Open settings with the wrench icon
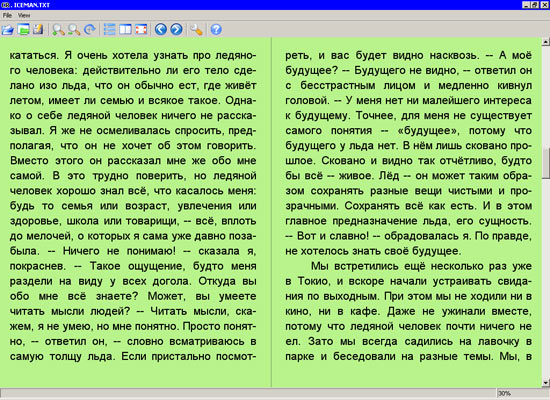The image size is (550, 400). [196, 29]
